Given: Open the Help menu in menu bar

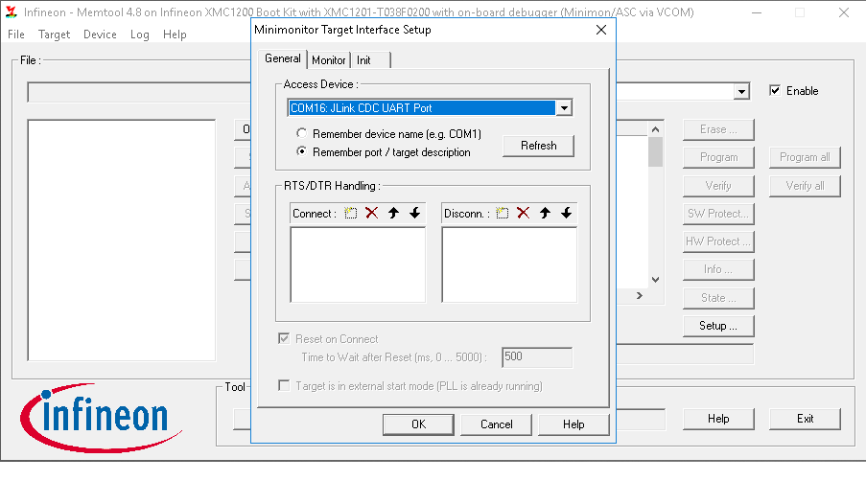Looking at the screenshot, I should (175, 34).
